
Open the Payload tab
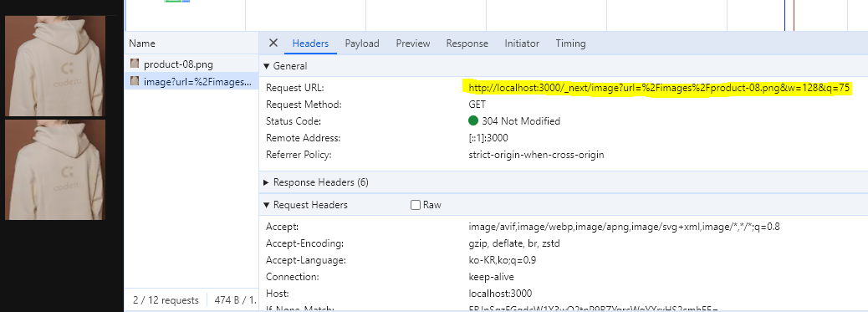point(362,43)
